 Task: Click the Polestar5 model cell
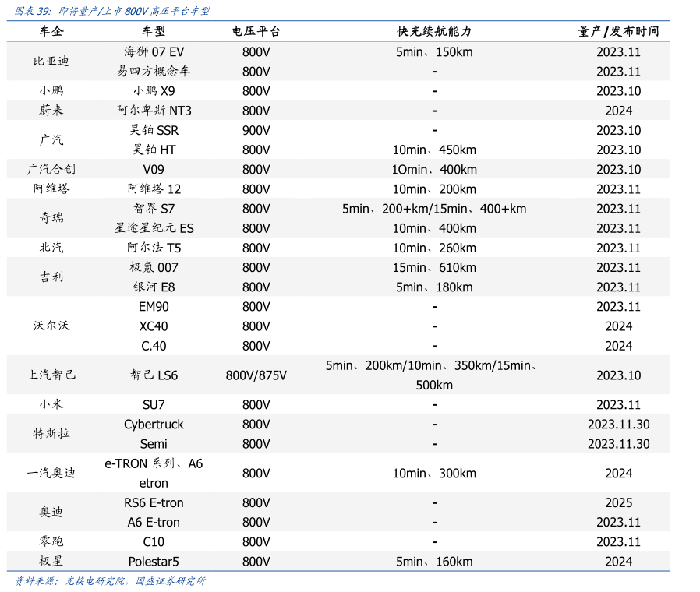154,561
